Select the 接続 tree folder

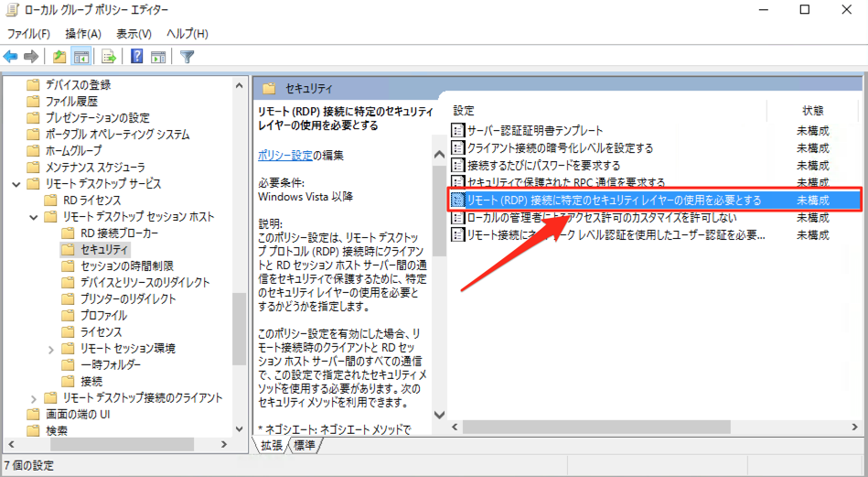pyautogui.click(x=91, y=382)
